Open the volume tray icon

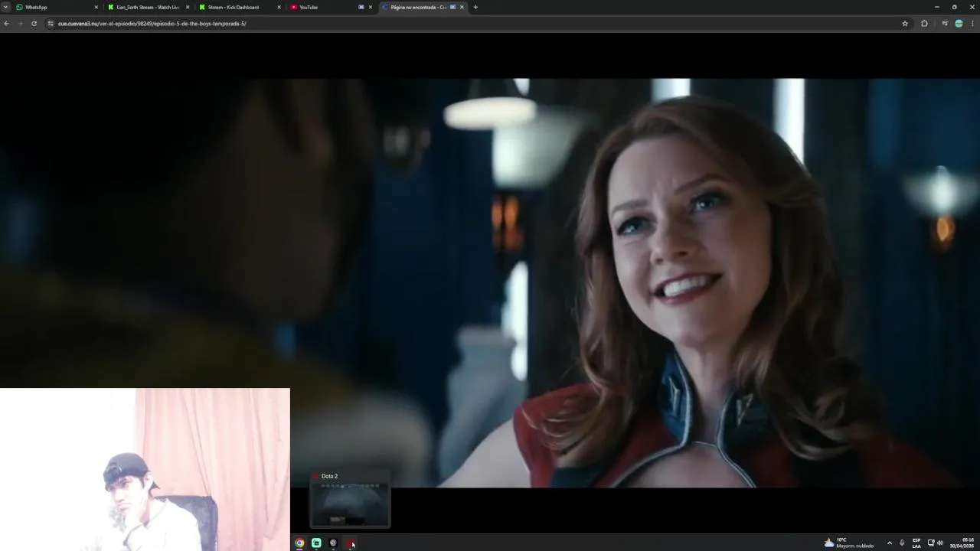940,543
